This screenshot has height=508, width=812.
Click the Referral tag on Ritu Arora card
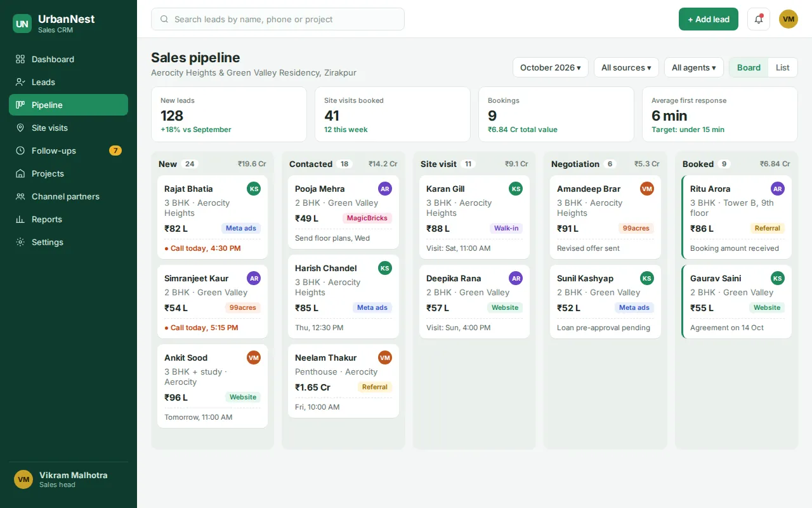[x=767, y=228]
